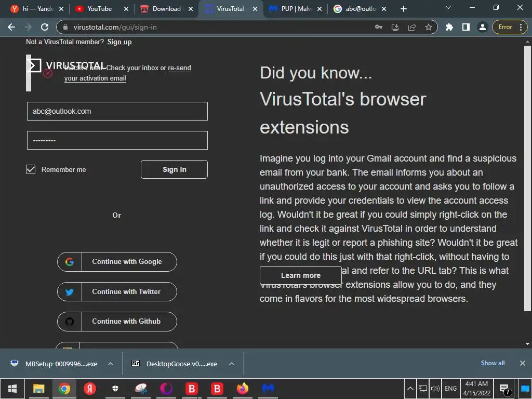532x399 pixels.
Task: Open the MBSetup exe download item
Action: click(x=54, y=364)
